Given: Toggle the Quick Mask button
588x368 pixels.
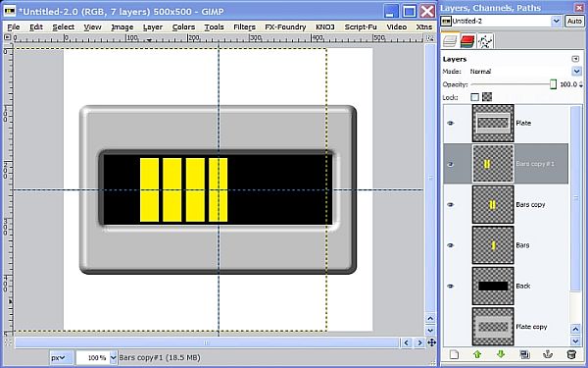Looking at the screenshot, I should click(7, 342).
